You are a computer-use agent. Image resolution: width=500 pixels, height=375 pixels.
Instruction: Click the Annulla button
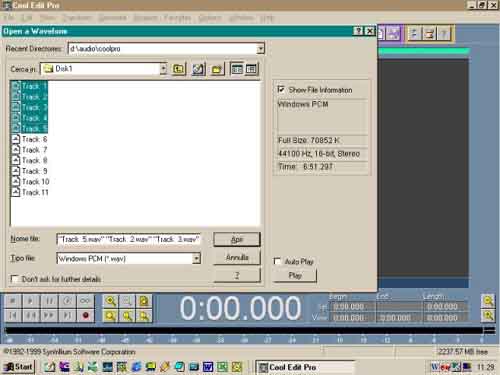[x=237, y=258]
